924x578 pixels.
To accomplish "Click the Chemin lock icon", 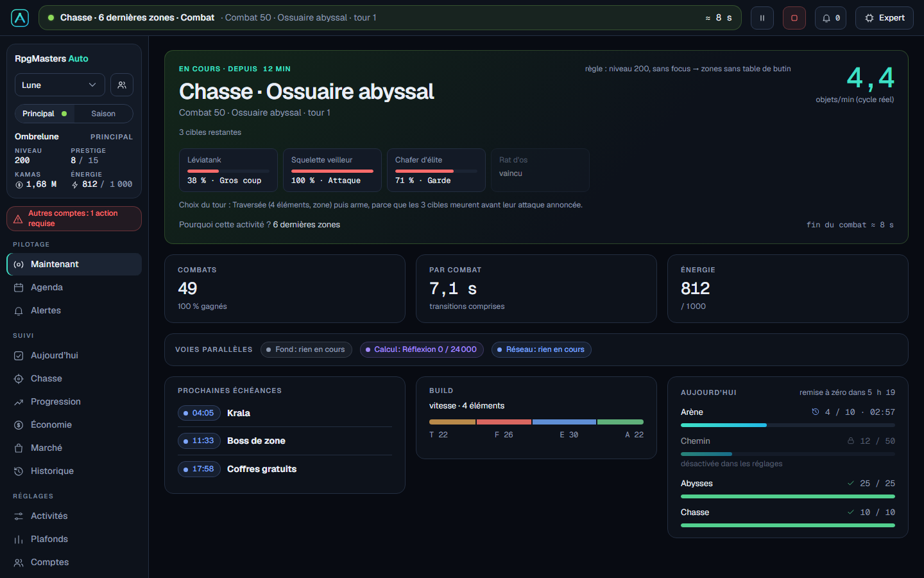I will [x=851, y=441].
